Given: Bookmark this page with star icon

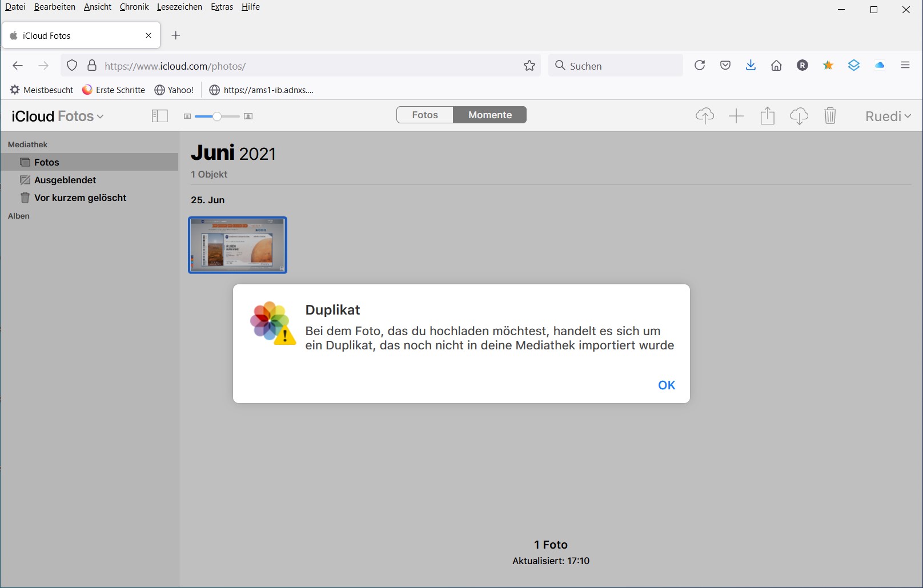Looking at the screenshot, I should pos(529,66).
